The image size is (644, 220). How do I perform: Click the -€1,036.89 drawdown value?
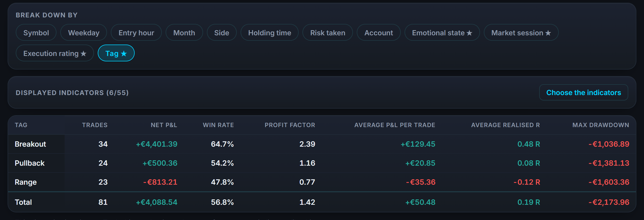(x=609, y=144)
